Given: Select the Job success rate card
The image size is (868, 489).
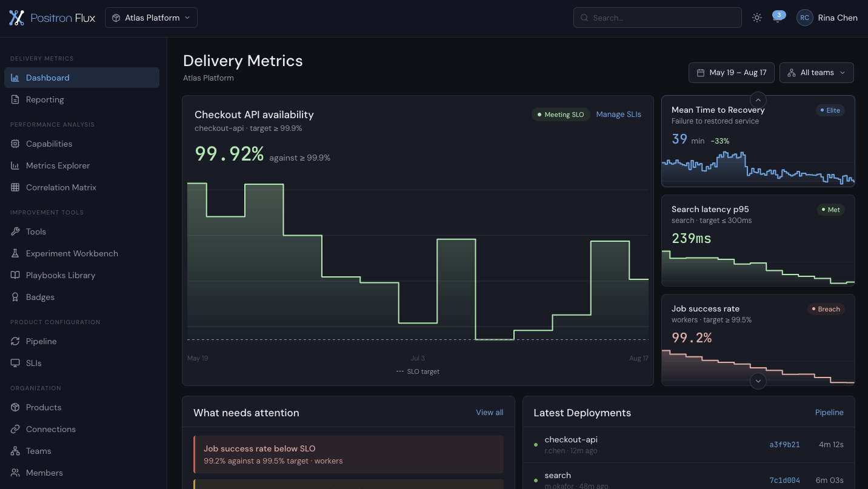Looking at the screenshot, I should pyautogui.click(x=758, y=340).
